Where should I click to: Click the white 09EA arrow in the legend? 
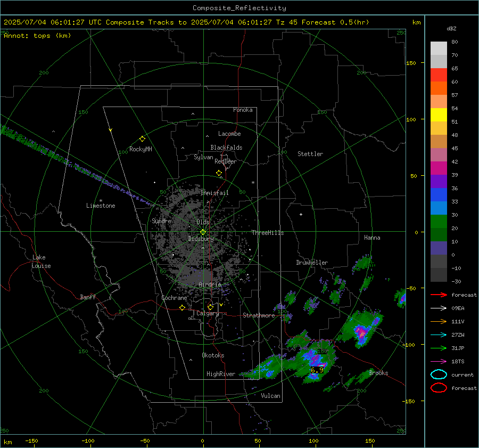[439, 308]
